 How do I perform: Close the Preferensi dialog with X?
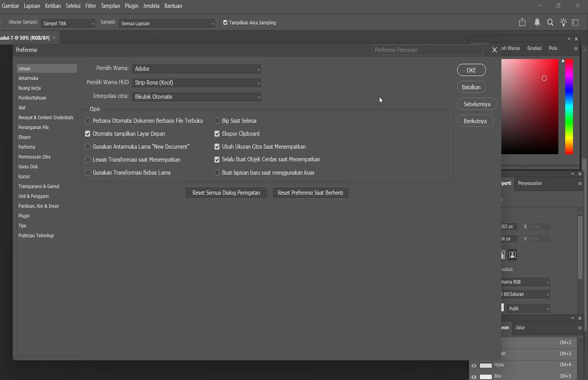click(x=494, y=50)
